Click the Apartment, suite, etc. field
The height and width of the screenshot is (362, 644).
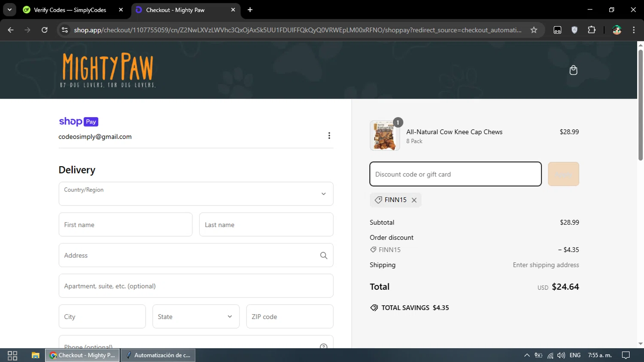coord(196,286)
